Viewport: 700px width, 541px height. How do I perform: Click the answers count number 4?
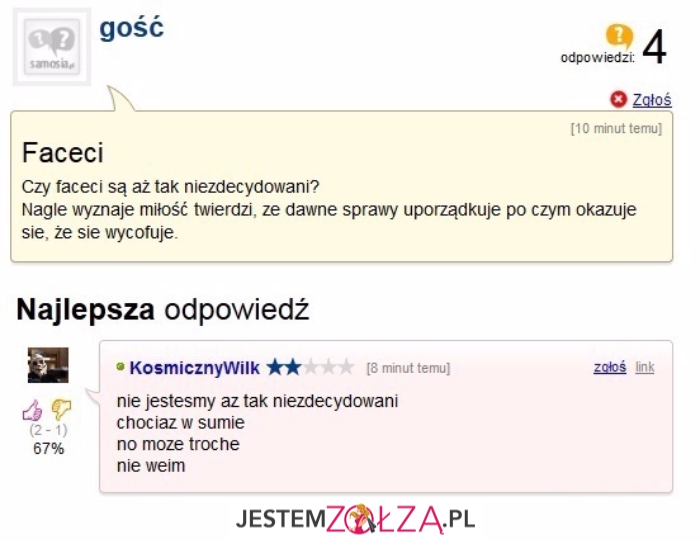pos(654,48)
